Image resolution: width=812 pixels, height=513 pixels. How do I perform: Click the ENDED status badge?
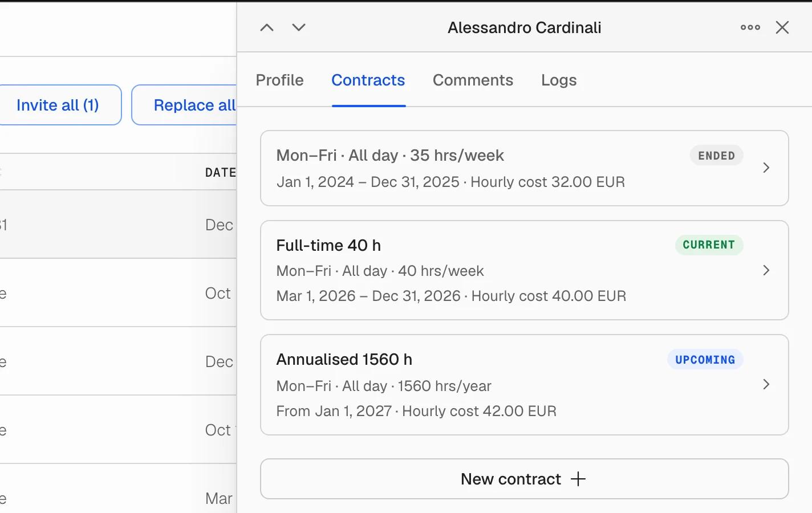click(716, 156)
